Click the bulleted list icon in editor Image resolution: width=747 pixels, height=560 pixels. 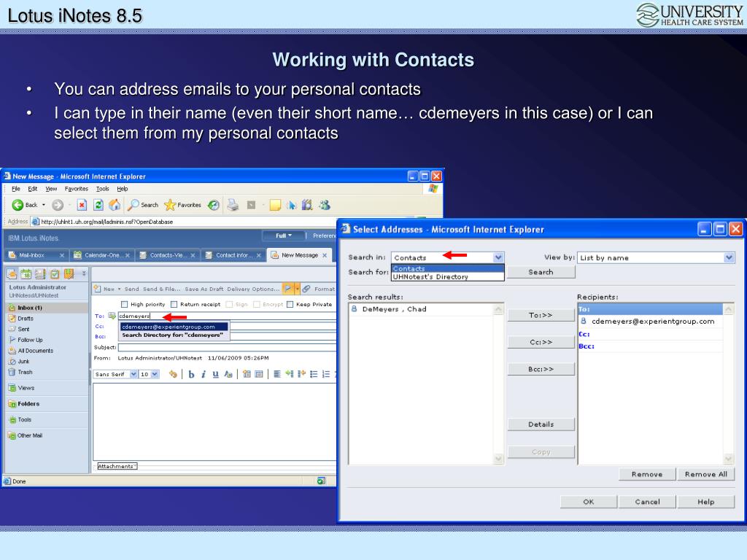(x=314, y=374)
